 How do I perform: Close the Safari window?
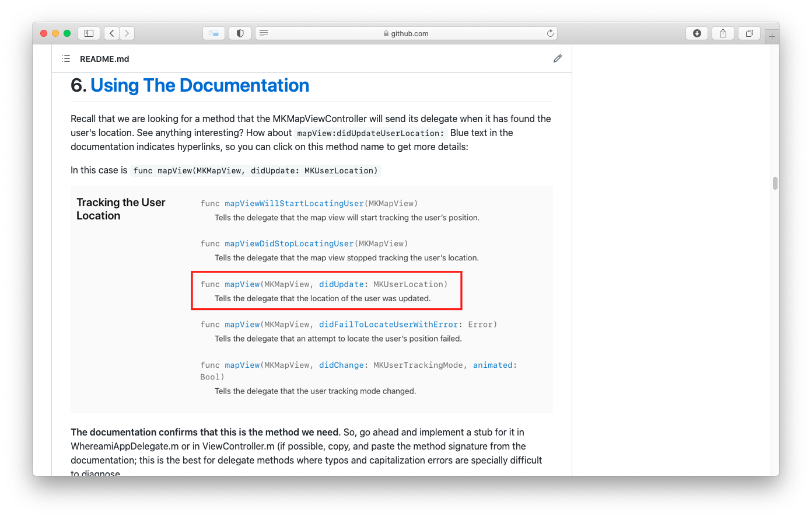click(44, 33)
